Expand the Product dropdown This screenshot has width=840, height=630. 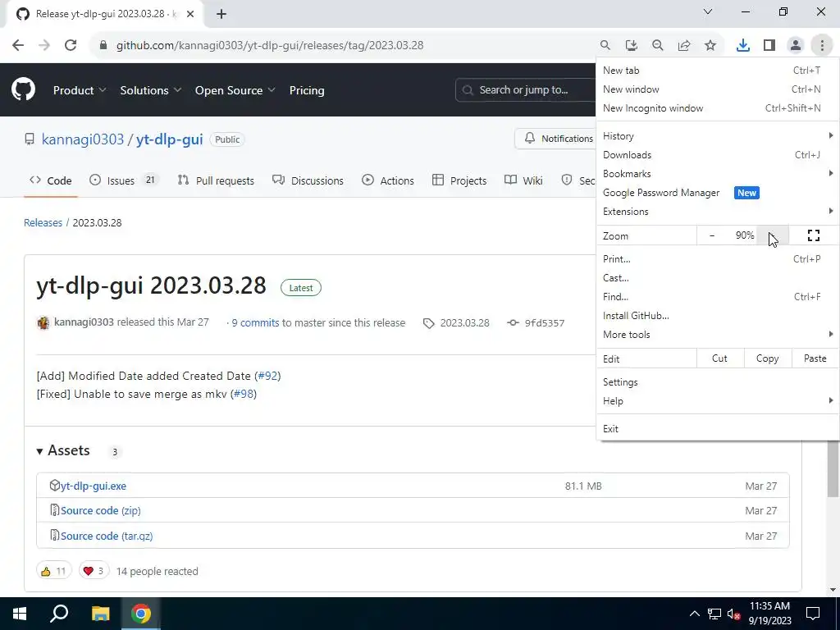pos(80,90)
